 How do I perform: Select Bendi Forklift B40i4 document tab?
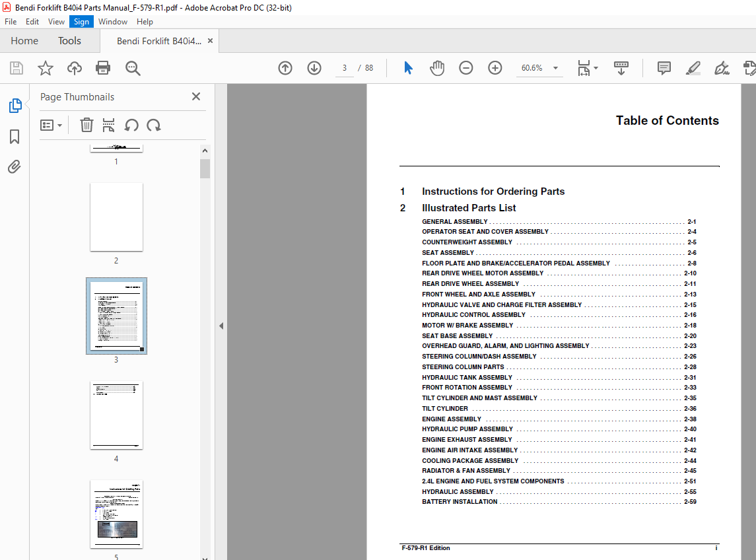coord(159,42)
